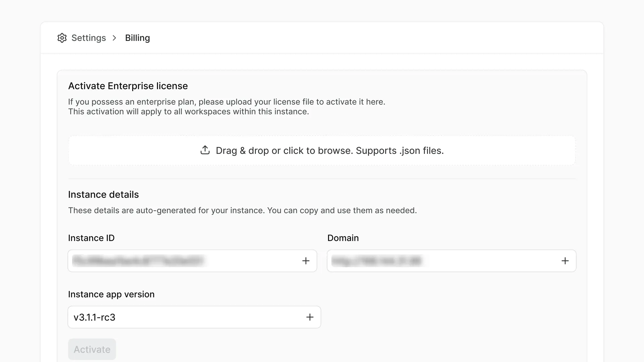Click the v3.1.1-rc3 version text
The height and width of the screenshot is (362, 644).
pos(94,317)
